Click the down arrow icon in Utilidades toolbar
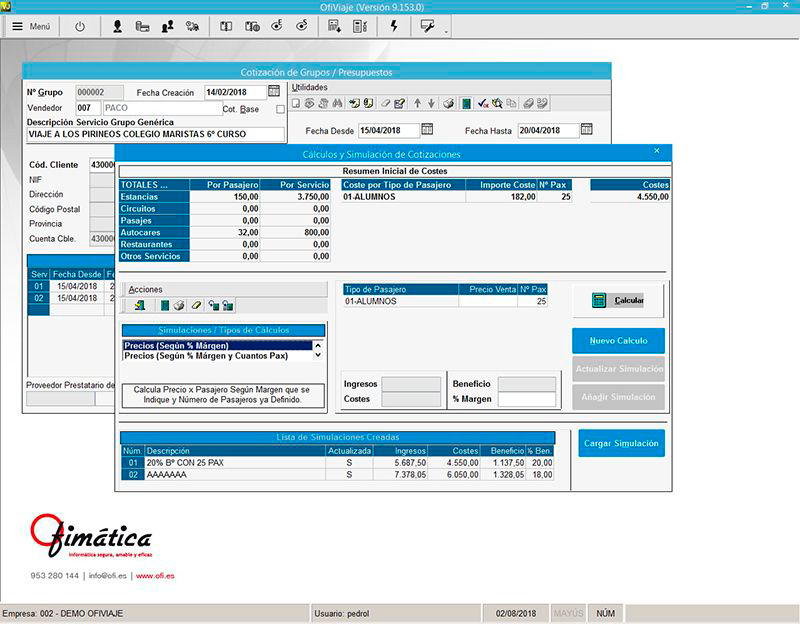Screen dimensions: 800x624 (x=432, y=103)
